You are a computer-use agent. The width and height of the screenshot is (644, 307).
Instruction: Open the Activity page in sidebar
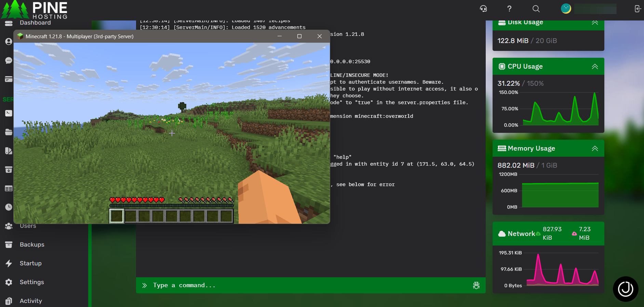point(31,301)
